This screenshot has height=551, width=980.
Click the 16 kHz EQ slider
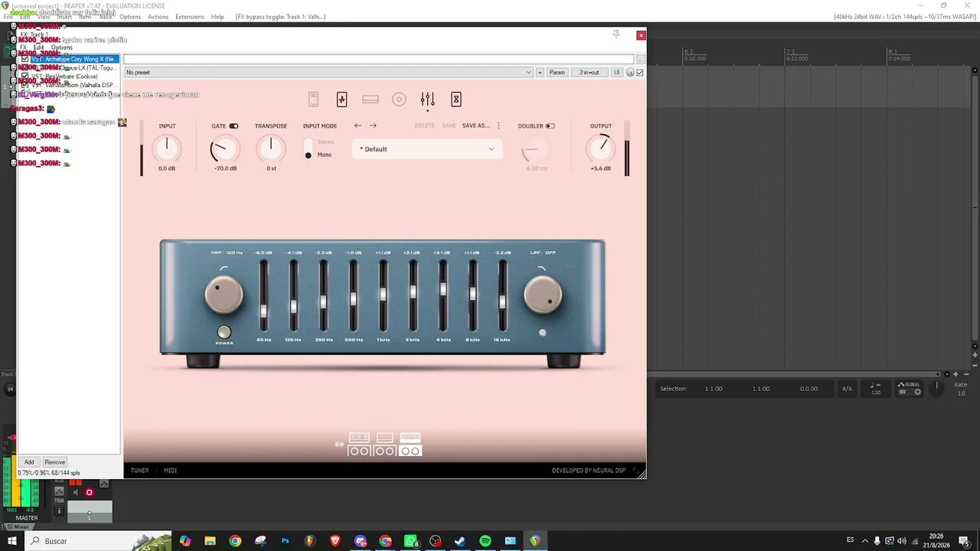[502, 296]
